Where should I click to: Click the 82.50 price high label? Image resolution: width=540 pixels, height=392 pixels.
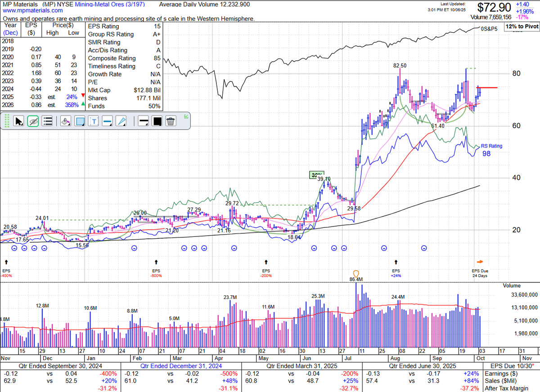click(x=400, y=66)
